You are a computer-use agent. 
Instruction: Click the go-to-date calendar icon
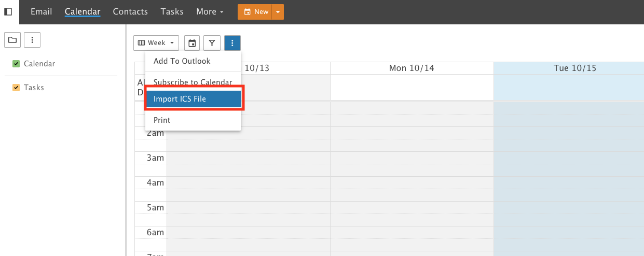tap(192, 43)
